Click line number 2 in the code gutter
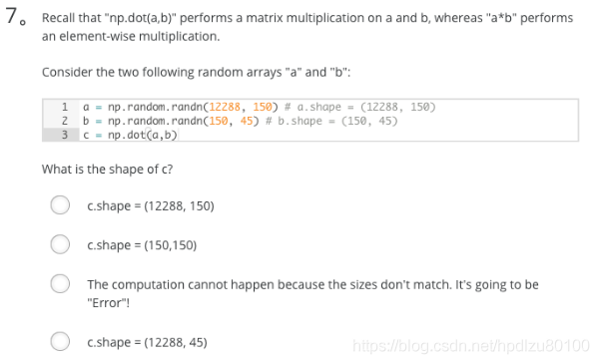This screenshot has height=364, width=599. coord(65,121)
